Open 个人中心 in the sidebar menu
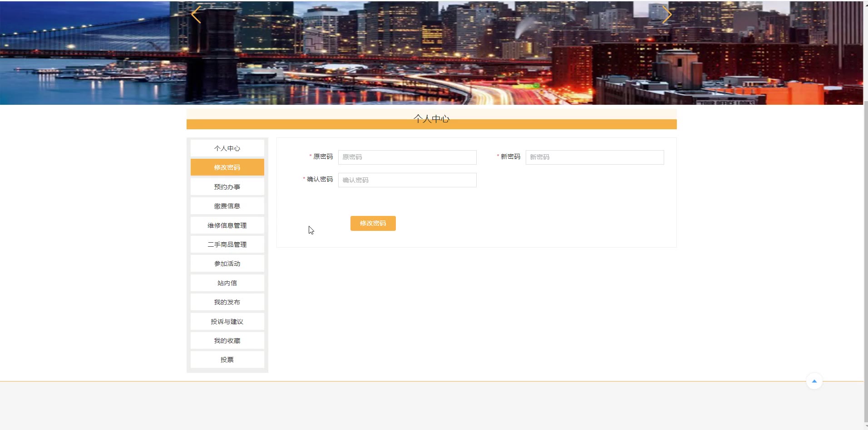The width and height of the screenshot is (868, 430). coord(227,148)
